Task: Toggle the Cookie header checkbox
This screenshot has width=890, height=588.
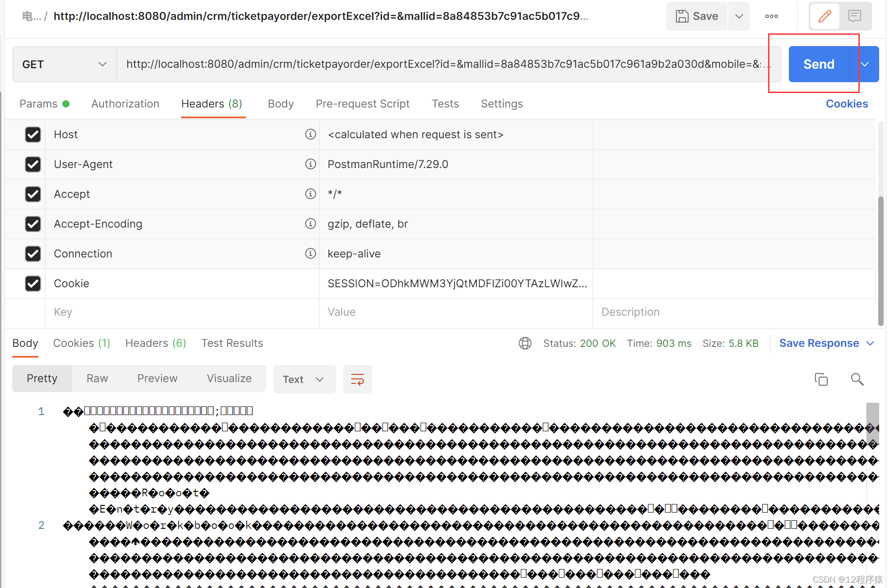Action: tap(33, 284)
